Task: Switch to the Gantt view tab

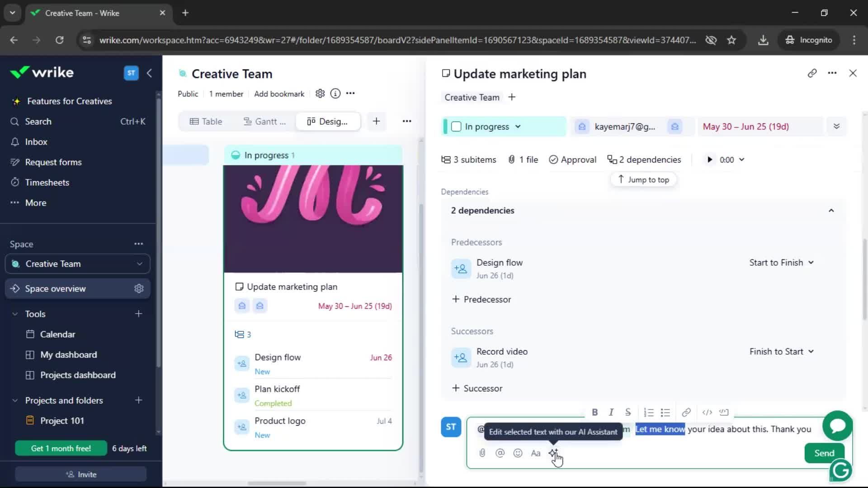Action: point(264,121)
